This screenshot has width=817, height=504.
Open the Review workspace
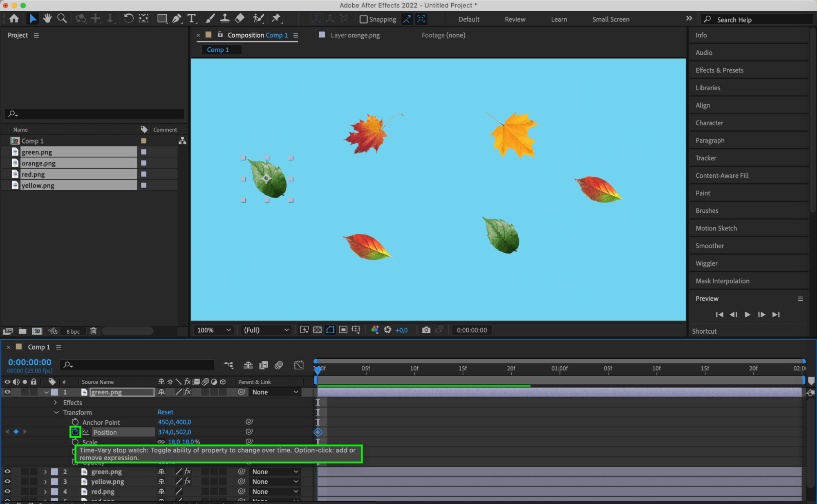tap(515, 19)
